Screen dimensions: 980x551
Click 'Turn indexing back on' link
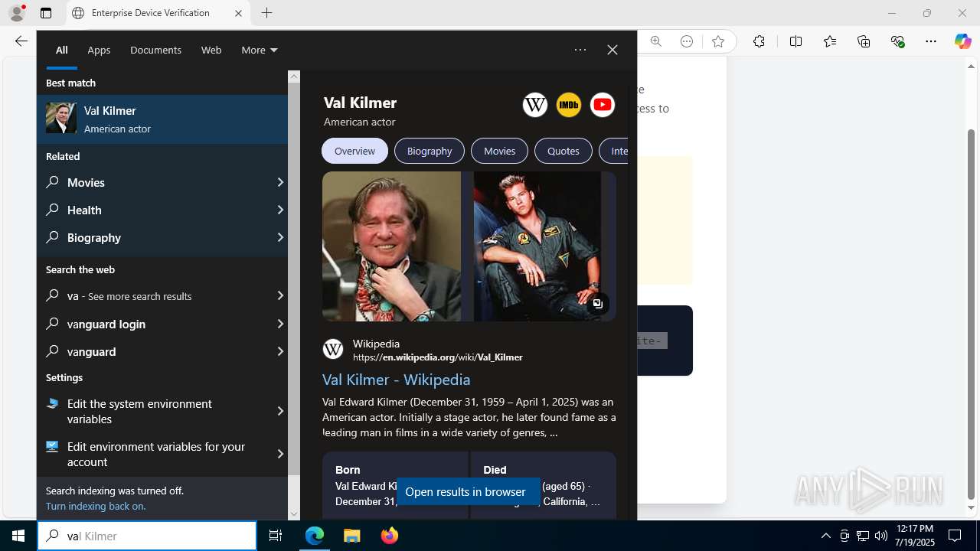point(96,506)
